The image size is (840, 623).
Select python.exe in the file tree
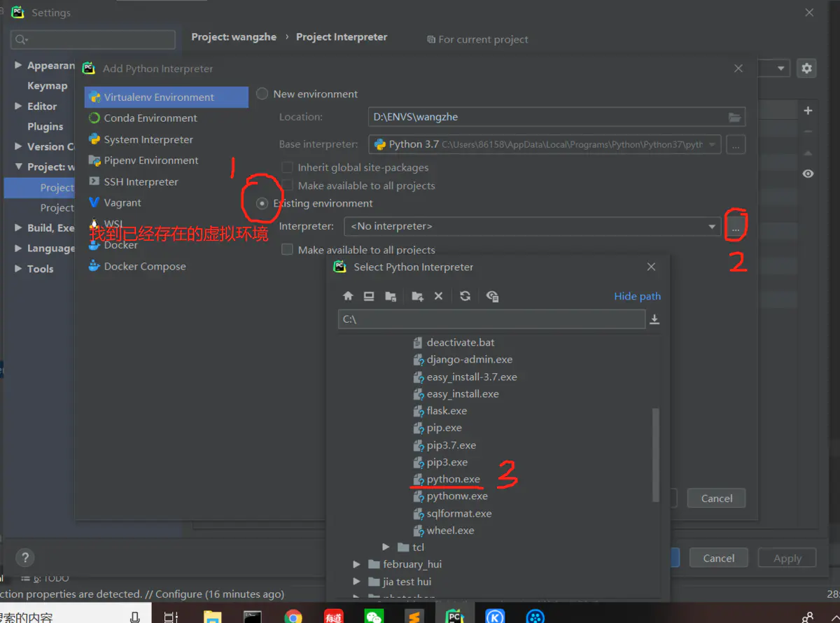click(453, 479)
